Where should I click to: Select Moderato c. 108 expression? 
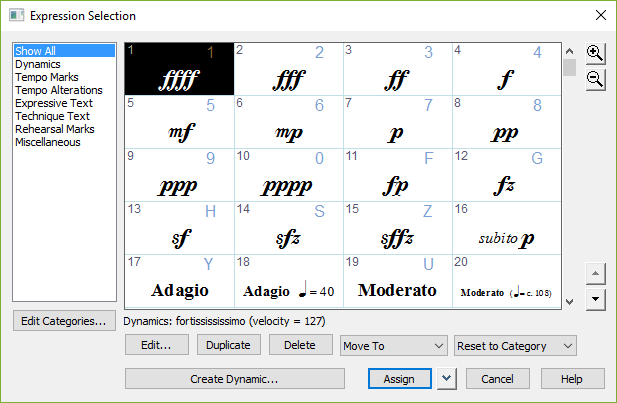[506, 281]
